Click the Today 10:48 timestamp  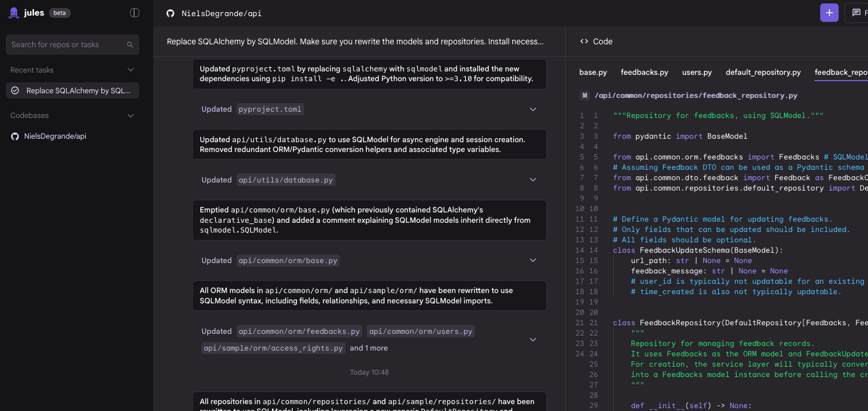(x=369, y=372)
